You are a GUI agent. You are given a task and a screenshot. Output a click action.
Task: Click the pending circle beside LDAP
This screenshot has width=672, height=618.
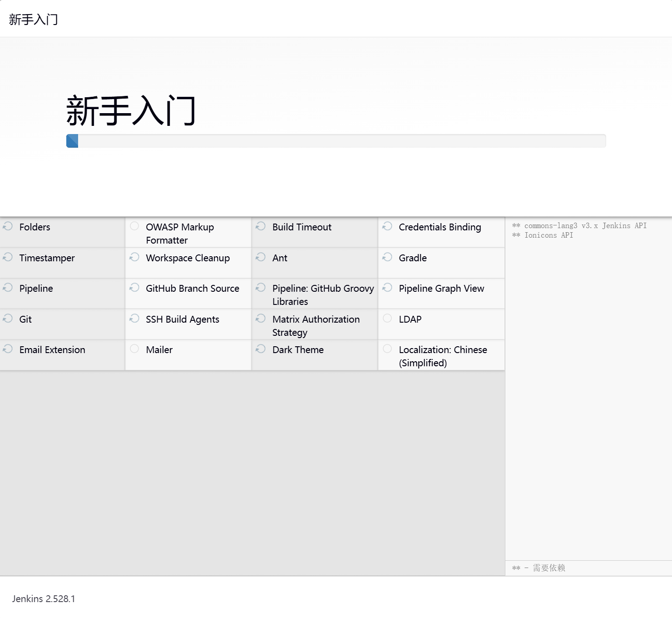point(387,318)
